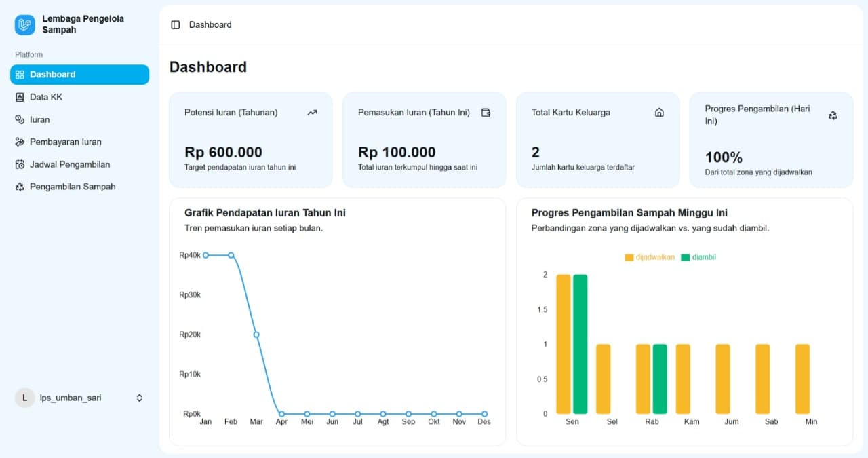Click the Min dijadwalkan bar
The height and width of the screenshot is (458, 868).
click(803, 379)
